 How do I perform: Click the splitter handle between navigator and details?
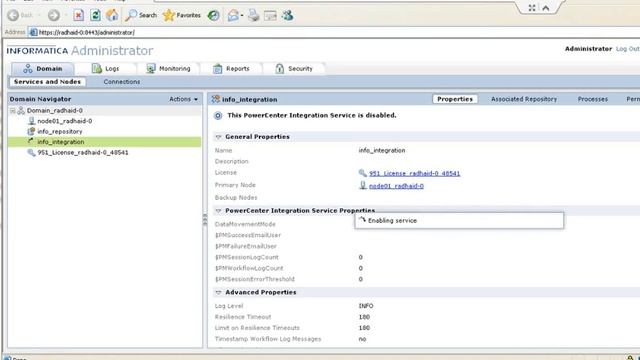coord(205,220)
